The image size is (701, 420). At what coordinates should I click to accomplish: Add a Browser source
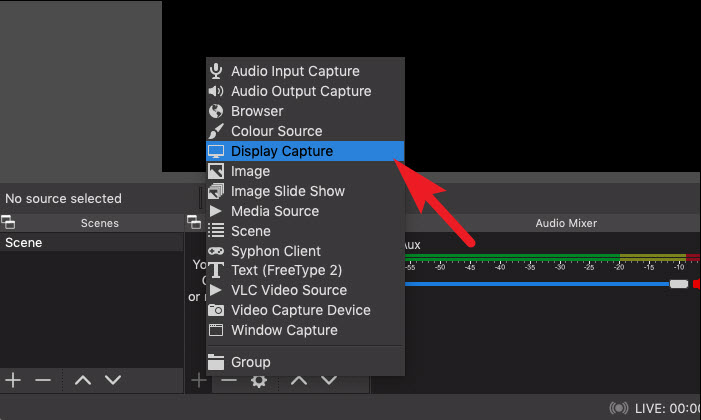305,111
